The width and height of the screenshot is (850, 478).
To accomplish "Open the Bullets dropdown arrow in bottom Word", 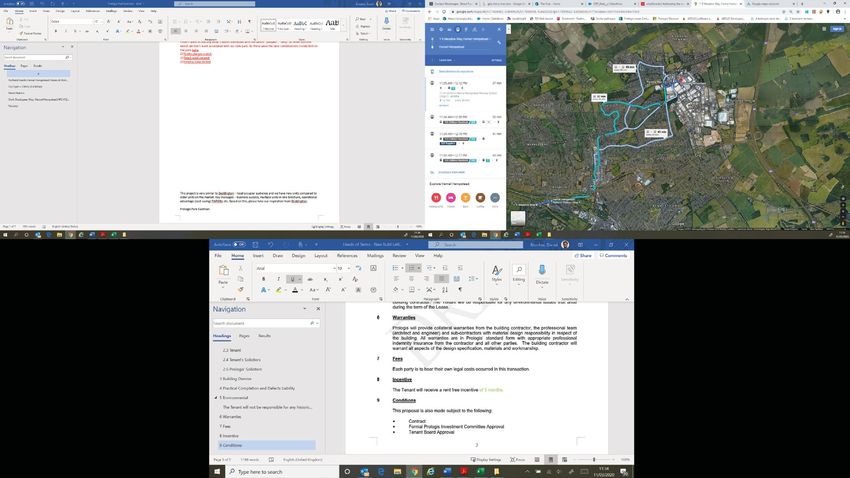I will 402,268.
